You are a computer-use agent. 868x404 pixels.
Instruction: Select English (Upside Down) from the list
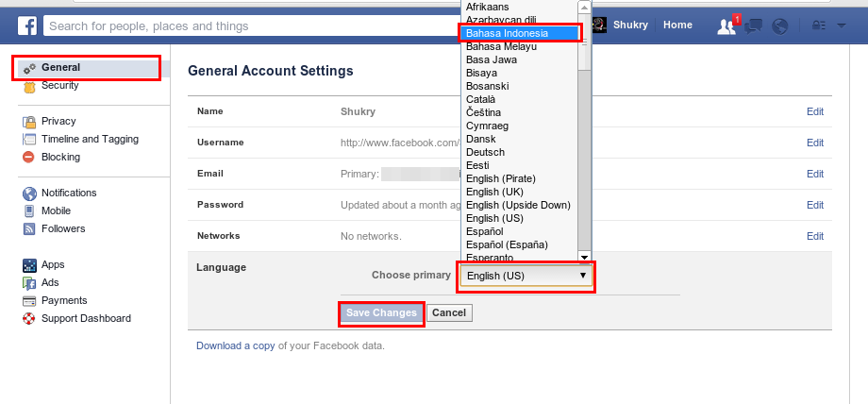pos(519,205)
